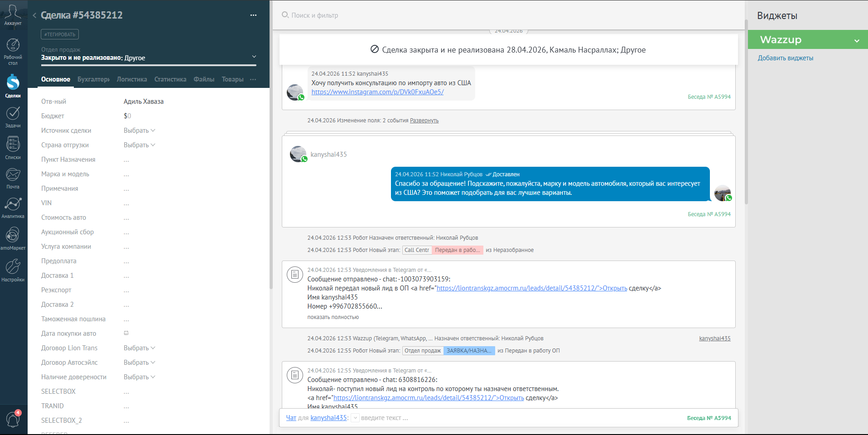
Task: Open Договор Автосэйлс Выбрать dropdown
Action: click(x=140, y=362)
